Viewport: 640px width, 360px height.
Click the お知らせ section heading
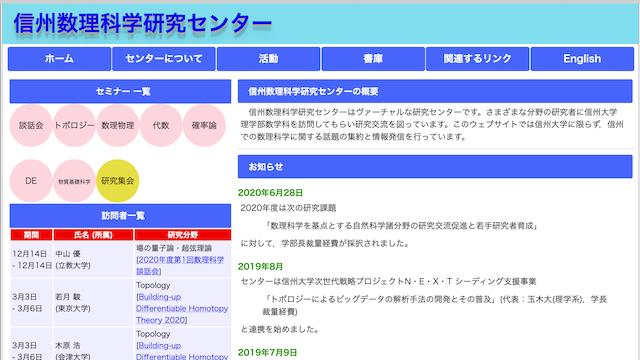(x=435, y=167)
